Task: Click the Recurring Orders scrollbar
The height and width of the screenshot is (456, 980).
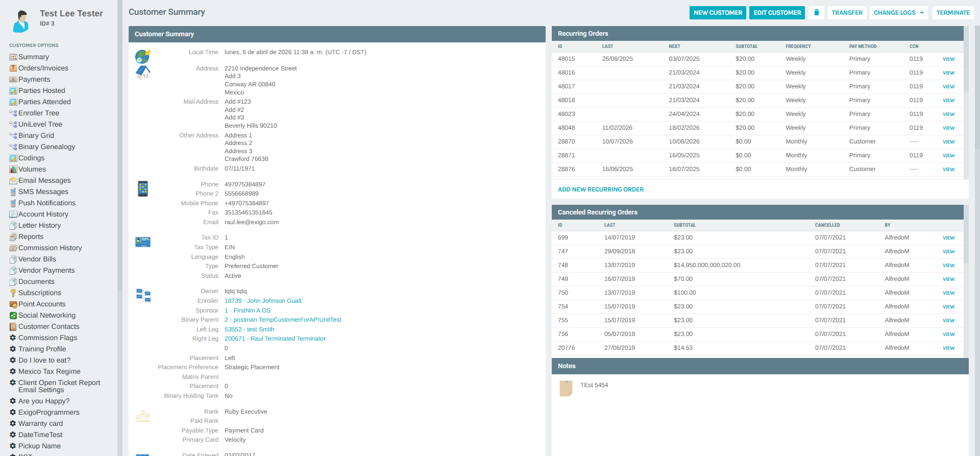Action: (x=966, y=59)
